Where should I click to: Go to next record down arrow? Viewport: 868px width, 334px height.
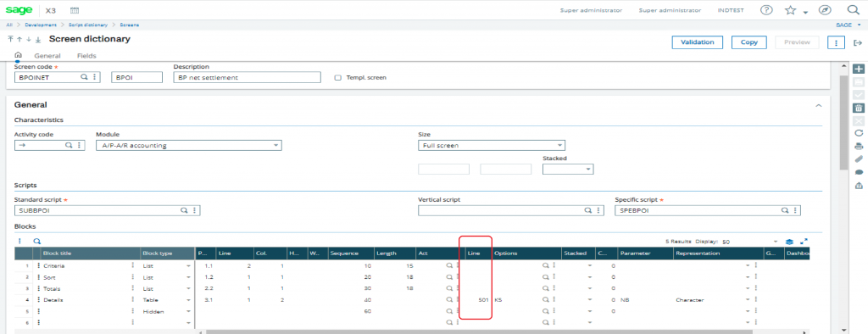coord(29,39)
